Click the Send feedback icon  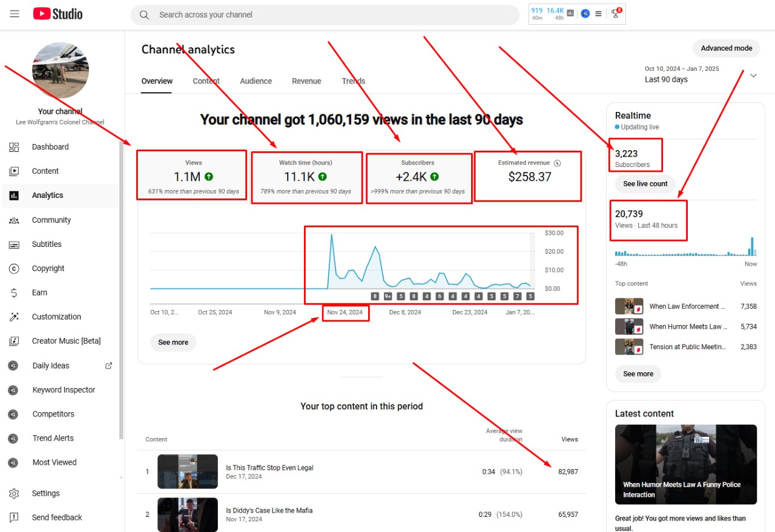(x=15, y=517)
